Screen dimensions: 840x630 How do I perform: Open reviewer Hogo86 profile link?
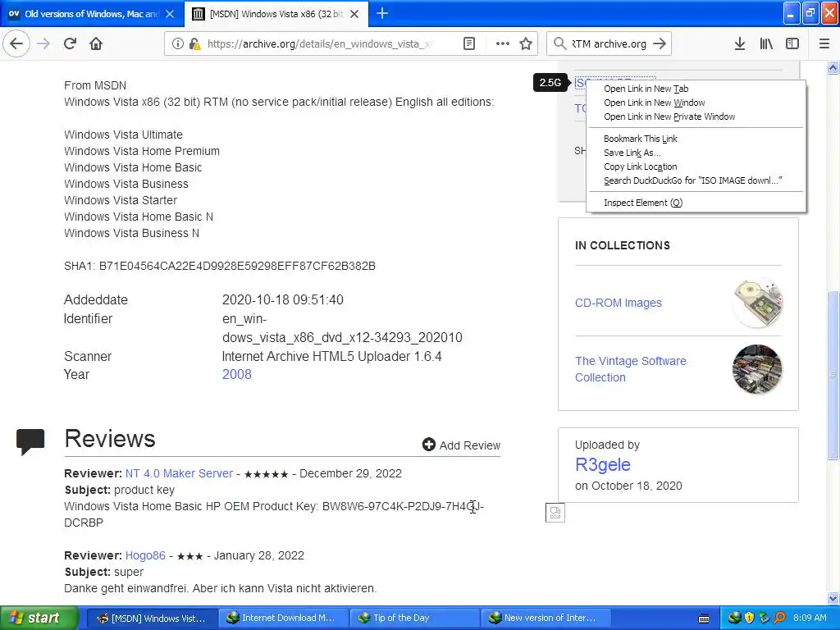click(x=145, y=555)
